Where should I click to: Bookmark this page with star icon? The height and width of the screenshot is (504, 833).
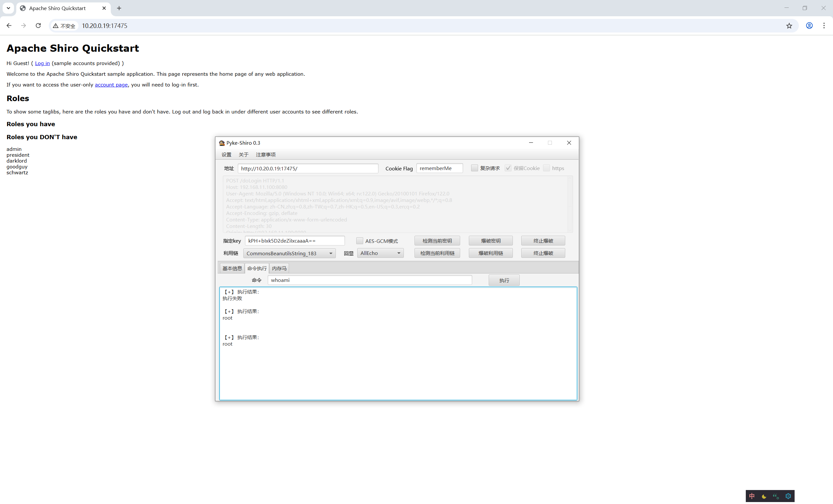coord(789,26)
